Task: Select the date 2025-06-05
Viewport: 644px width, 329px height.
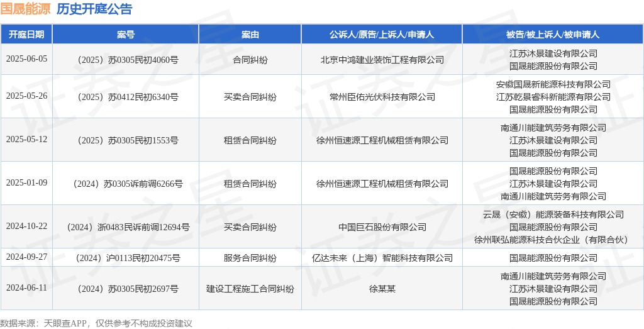Action: click(x=26, y=59)
